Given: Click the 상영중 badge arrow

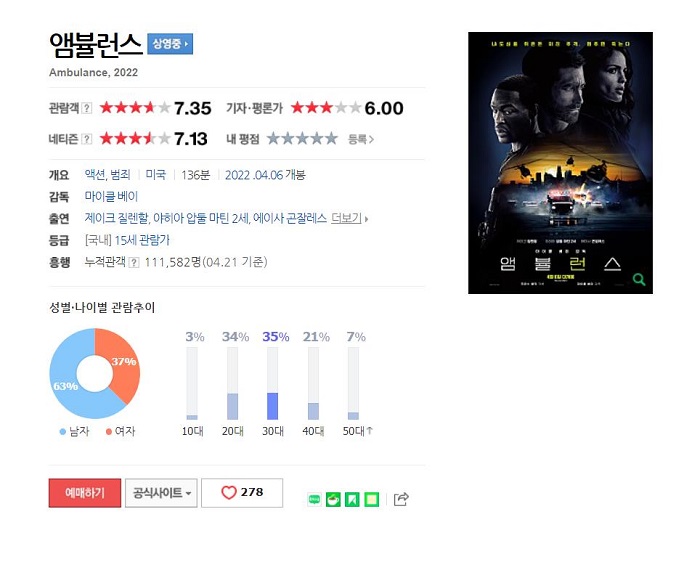Looking at the screenshot, I should point(170,44).
